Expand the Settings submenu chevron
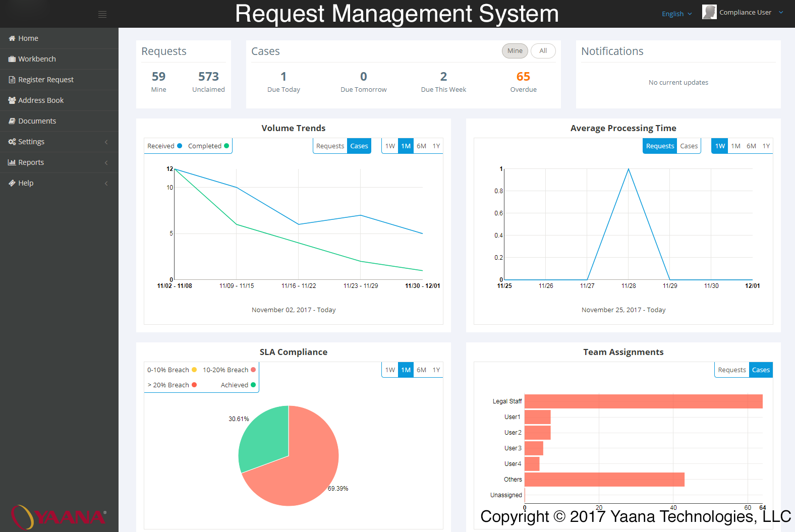Image resolution: width=795 pixels, height=532 pixels. coord(106,142)
